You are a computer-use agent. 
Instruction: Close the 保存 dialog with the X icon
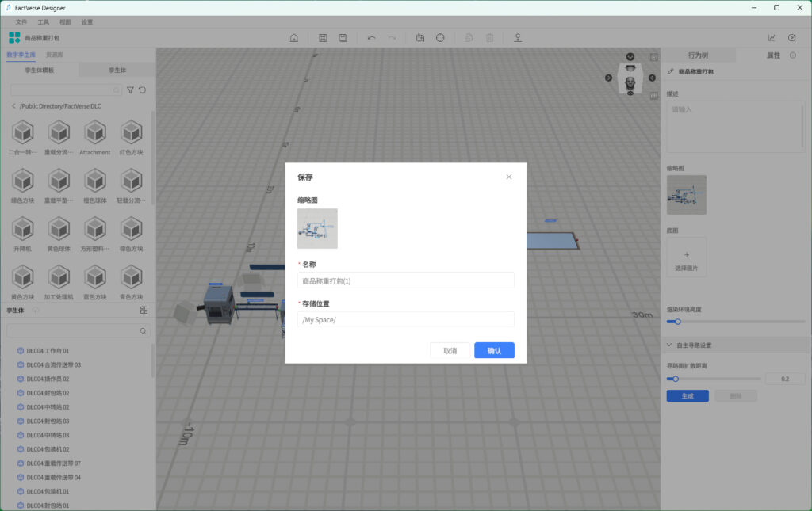(508, 177)
